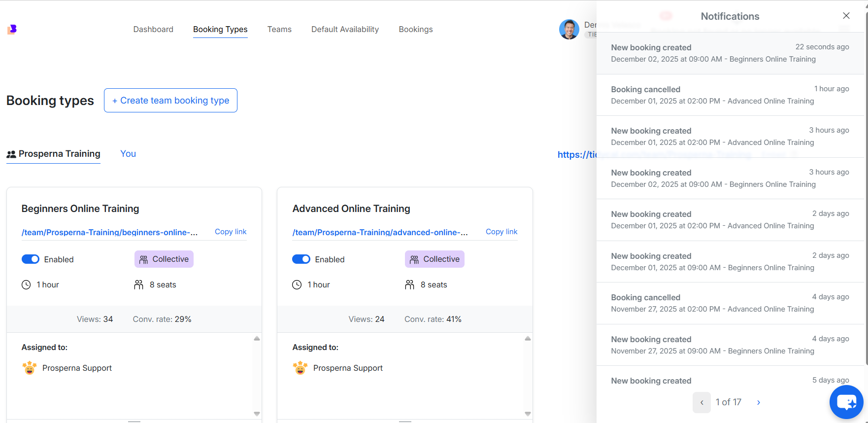
Task: Disable the Beginners Online Training toggle
Action: pyautogui.click(x=31, y=259)
